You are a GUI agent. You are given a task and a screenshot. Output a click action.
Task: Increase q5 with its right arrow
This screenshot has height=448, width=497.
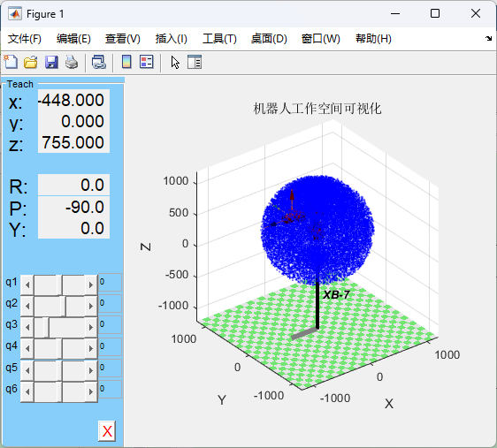click(x=91, y=370)
